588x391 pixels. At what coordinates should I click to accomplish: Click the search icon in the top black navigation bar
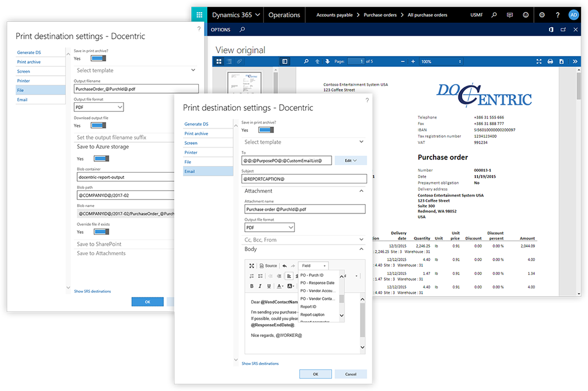pos(494,15)
